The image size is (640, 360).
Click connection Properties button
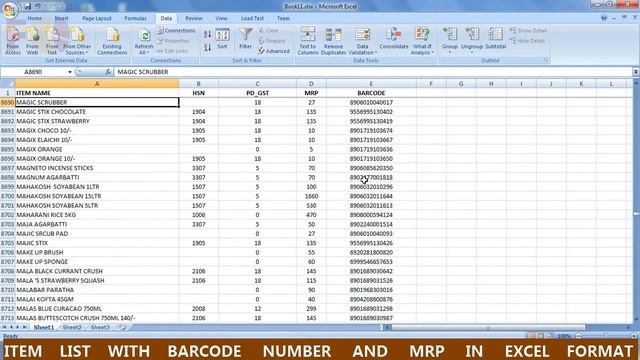tap(173, 41)
